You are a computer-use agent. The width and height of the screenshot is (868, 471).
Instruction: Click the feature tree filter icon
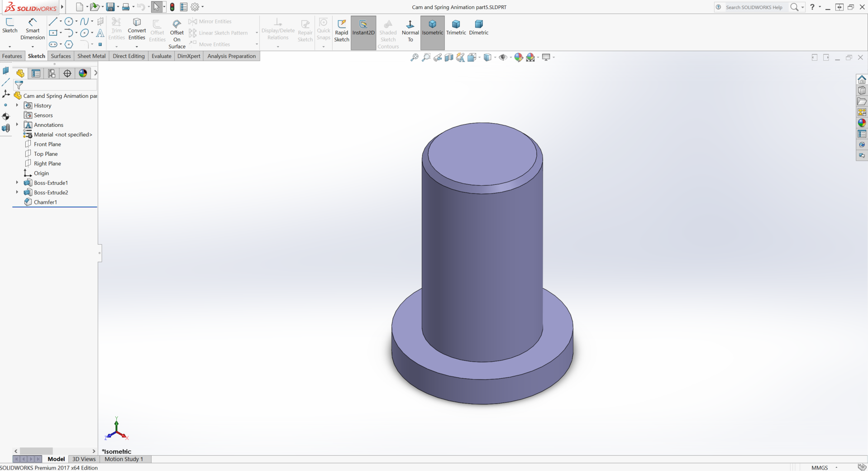[x=19, y=85]
